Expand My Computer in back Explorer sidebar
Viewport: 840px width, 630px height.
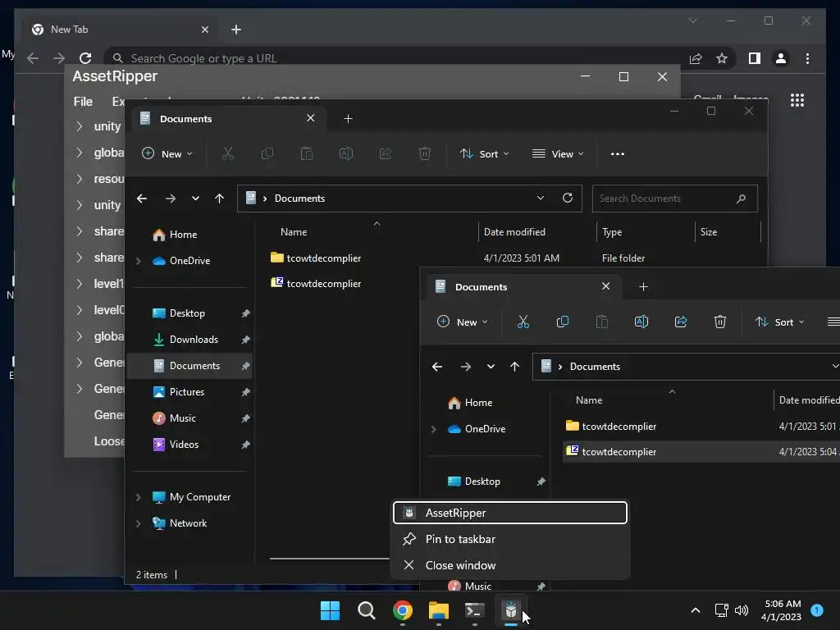click(x=138, y=497)
